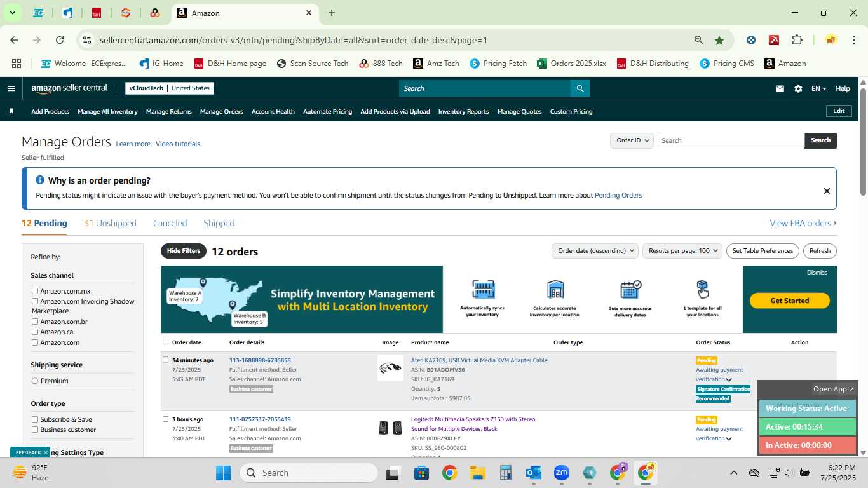Switch to the Shipped tab
This screenshot has width=868, height=488.
pyautogui.click(x=219, y=223)
